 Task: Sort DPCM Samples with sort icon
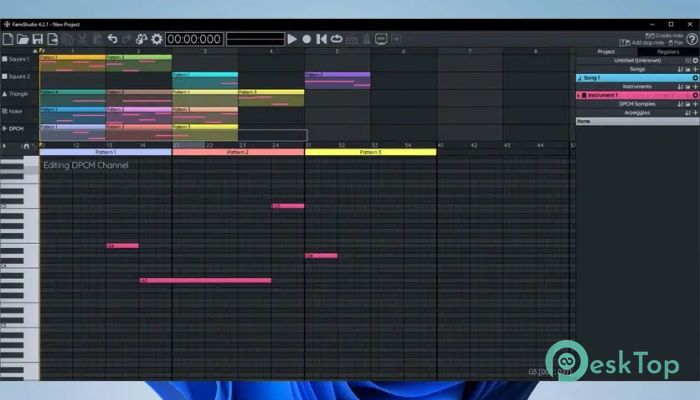pos(680,104)
